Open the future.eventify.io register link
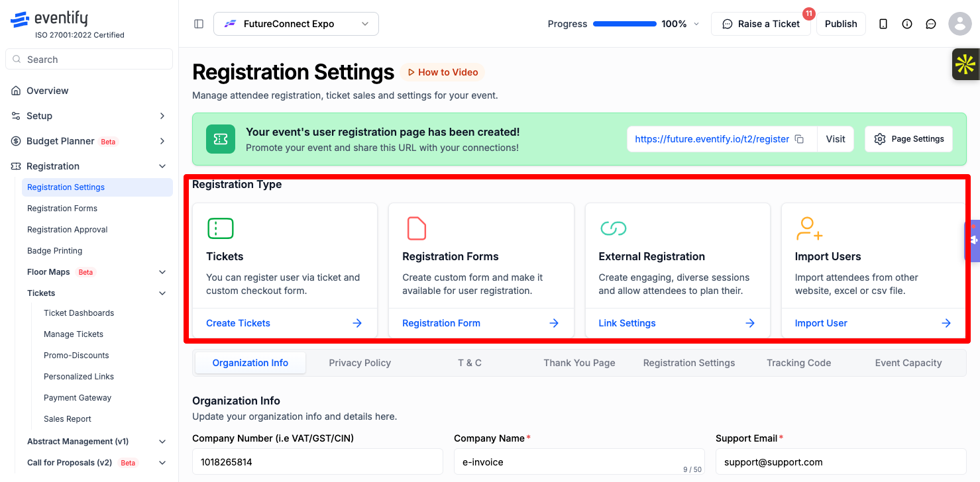This screenshot has height=482, width=980. pos(712,139)
